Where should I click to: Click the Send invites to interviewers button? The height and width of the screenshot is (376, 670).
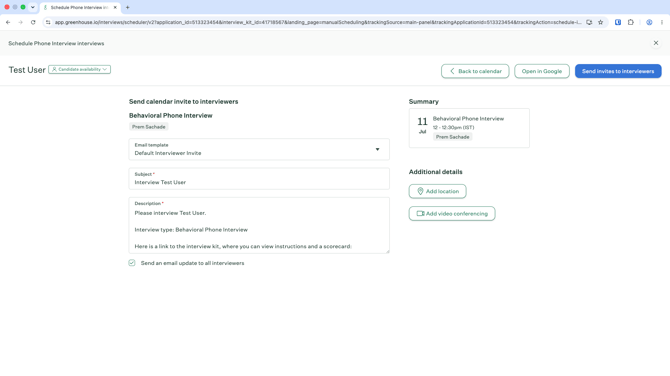pyautogui.click(x=618, y=71)
